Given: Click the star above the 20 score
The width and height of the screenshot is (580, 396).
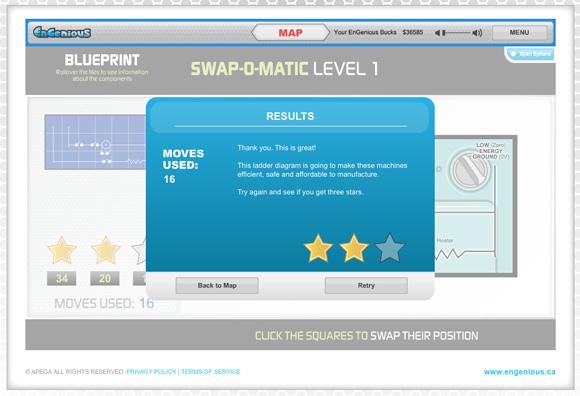Looking at the screenshot, I should (106, 250).
